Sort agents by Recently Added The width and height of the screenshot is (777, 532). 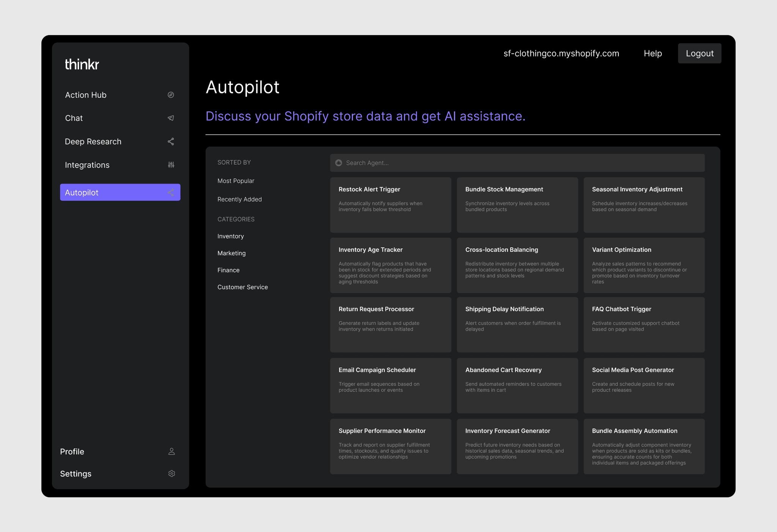239,199
